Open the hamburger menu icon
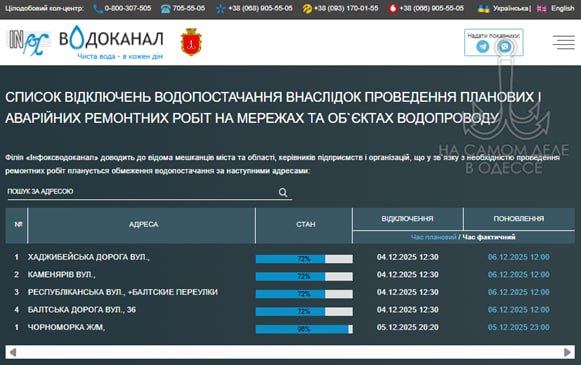Screen dimensions: 581x365 tap(564, 42)
